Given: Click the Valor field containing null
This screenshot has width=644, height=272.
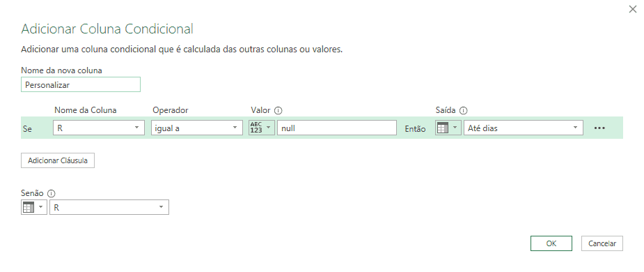Looking at the screenshot, I should 337,128.
